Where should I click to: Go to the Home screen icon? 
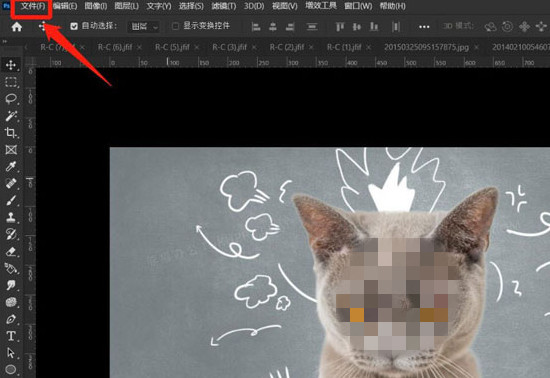pos(16,27)
